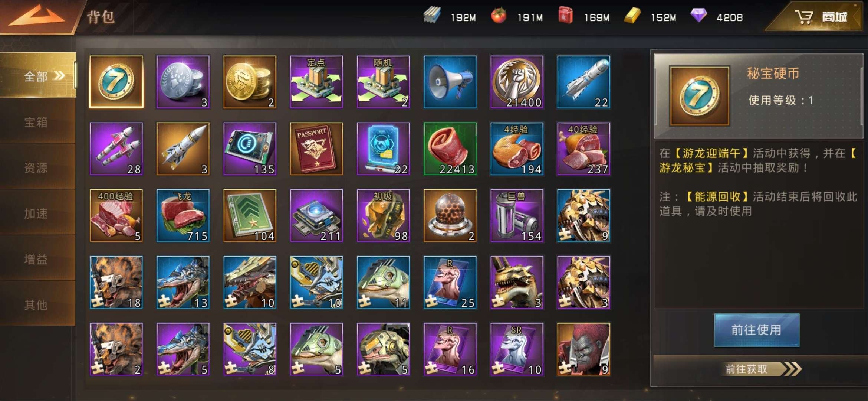
Task: Select the green rank book showing 104
Action: click(x=250, y=216)
